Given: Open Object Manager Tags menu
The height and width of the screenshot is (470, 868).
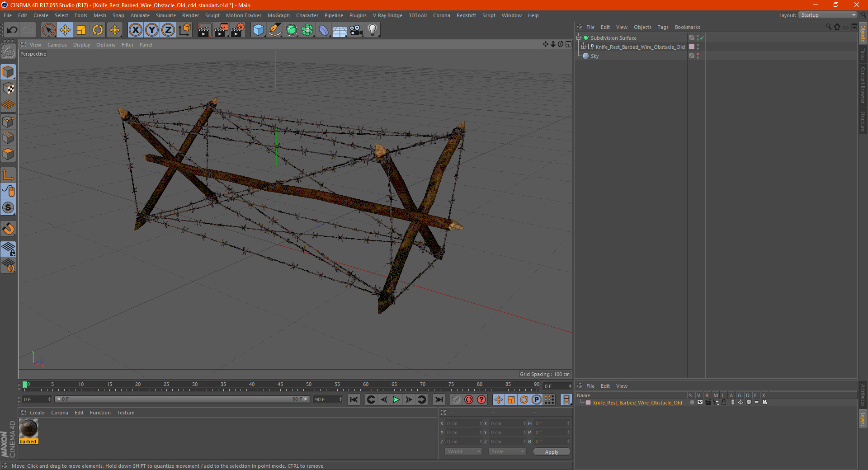Looking at the screenshot, I should click(x=663, y=27).
